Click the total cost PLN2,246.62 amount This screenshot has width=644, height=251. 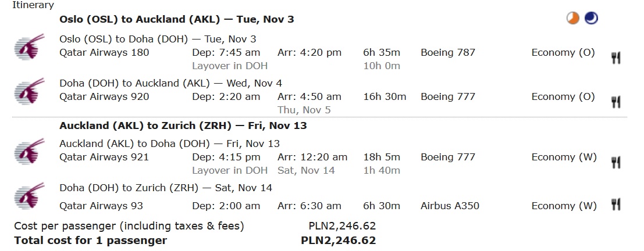pos(339,241)
